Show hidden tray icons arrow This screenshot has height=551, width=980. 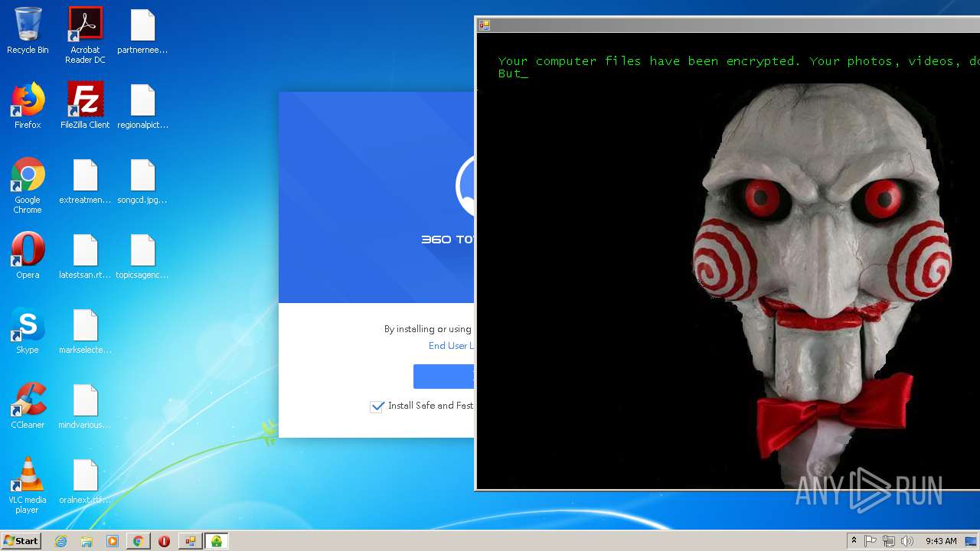854,541
